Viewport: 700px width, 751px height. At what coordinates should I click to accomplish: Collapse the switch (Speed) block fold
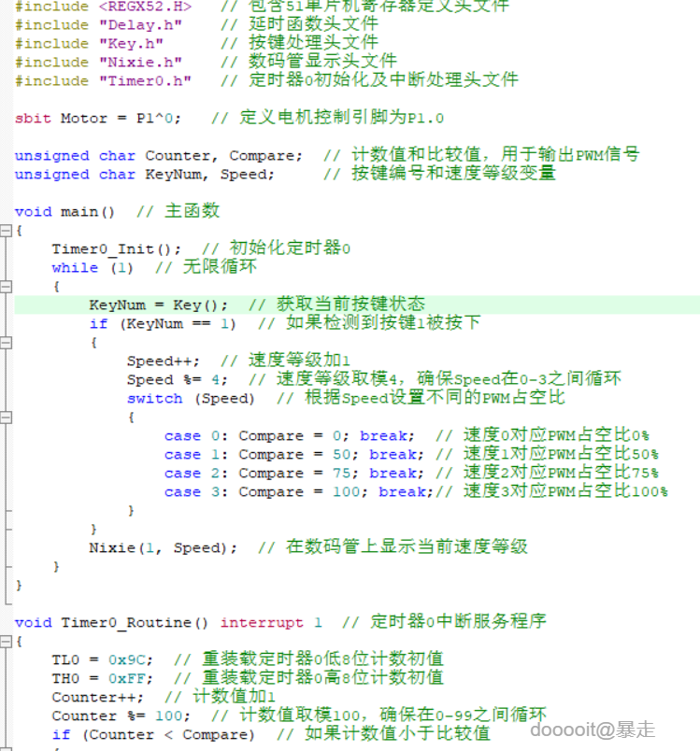click(6, 418)
